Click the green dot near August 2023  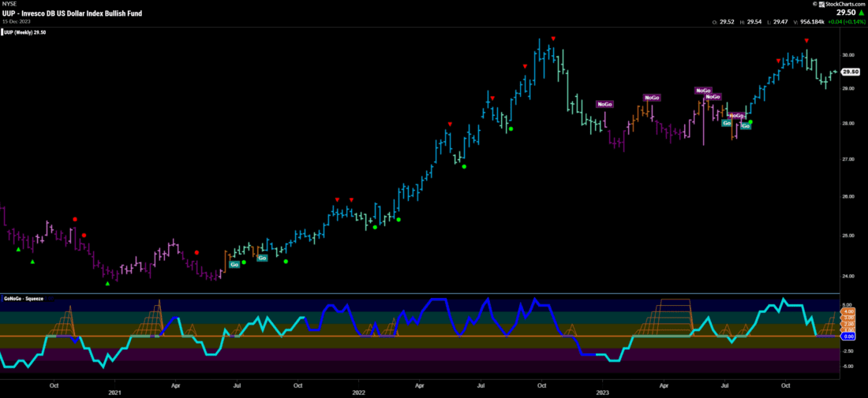point(750,122)
